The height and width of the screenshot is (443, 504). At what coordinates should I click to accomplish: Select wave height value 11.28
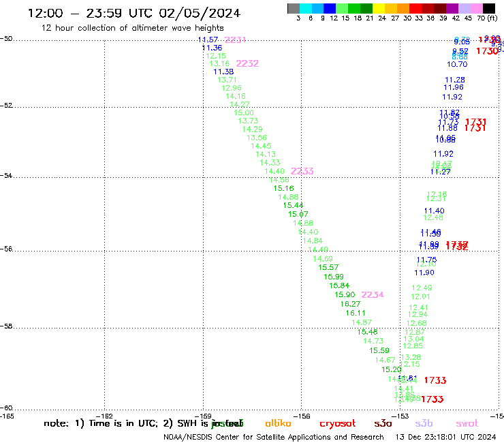point(455,80)
